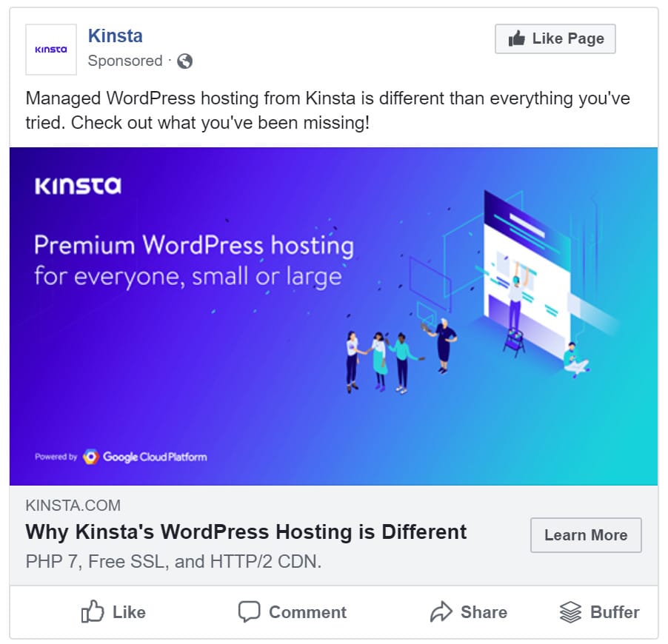This screenshot has height=644, width=668.
Task: Click the Kinsta profile avatar
Action: (x=50, y=50)
